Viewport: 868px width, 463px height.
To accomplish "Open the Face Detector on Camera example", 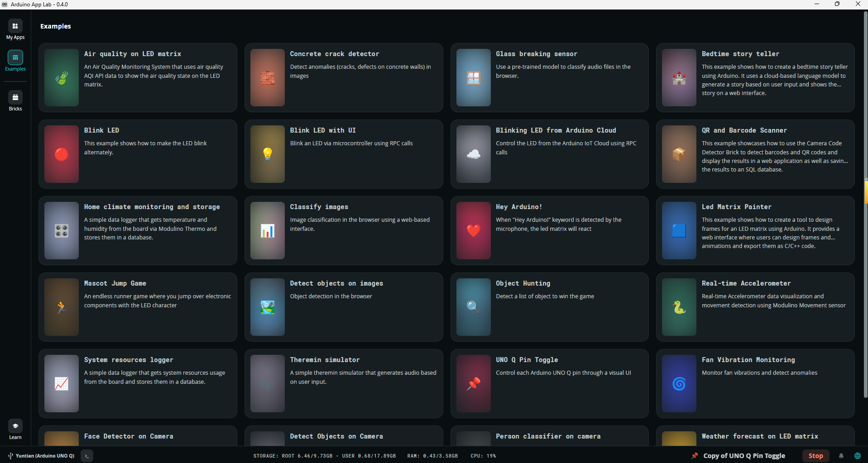I will point(138,436).
